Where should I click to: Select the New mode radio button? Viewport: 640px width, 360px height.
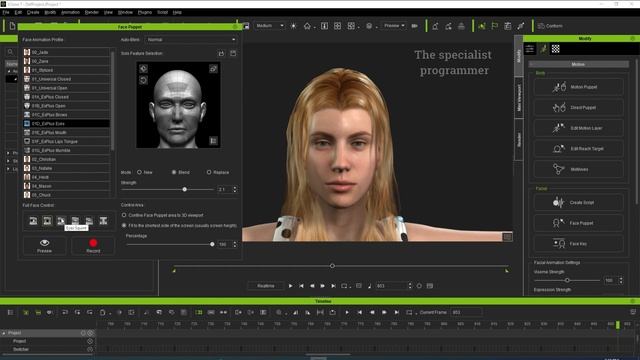pyautogui.click(x=140, y=172)
